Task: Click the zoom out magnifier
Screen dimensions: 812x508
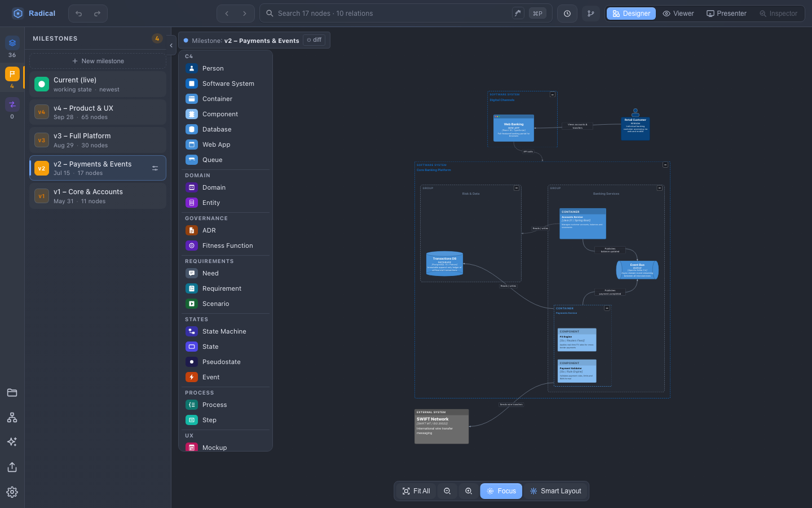Action: (x=447, y=491)
